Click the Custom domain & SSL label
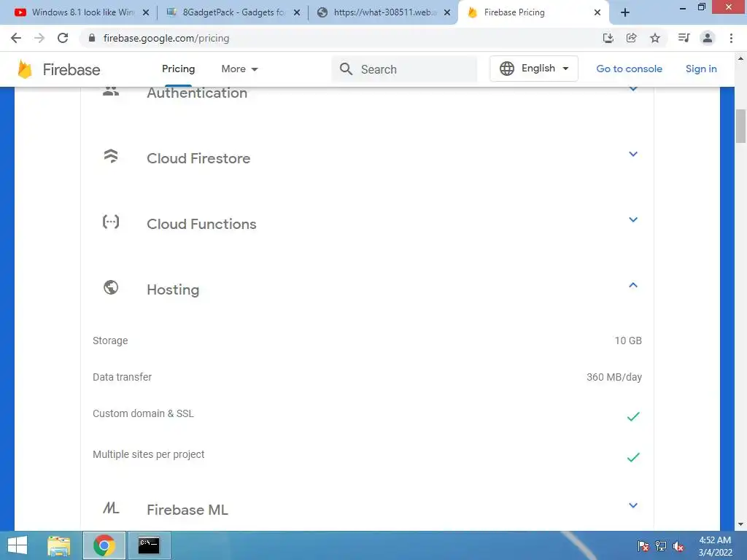Screen dimensions: 747x560 click(x=143, y=413)
